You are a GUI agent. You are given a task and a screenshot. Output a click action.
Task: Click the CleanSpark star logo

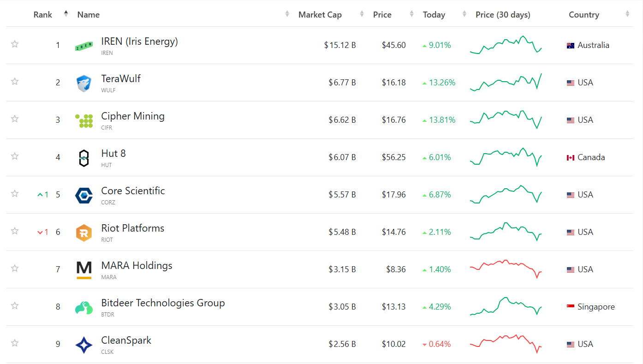coord(84,345)
